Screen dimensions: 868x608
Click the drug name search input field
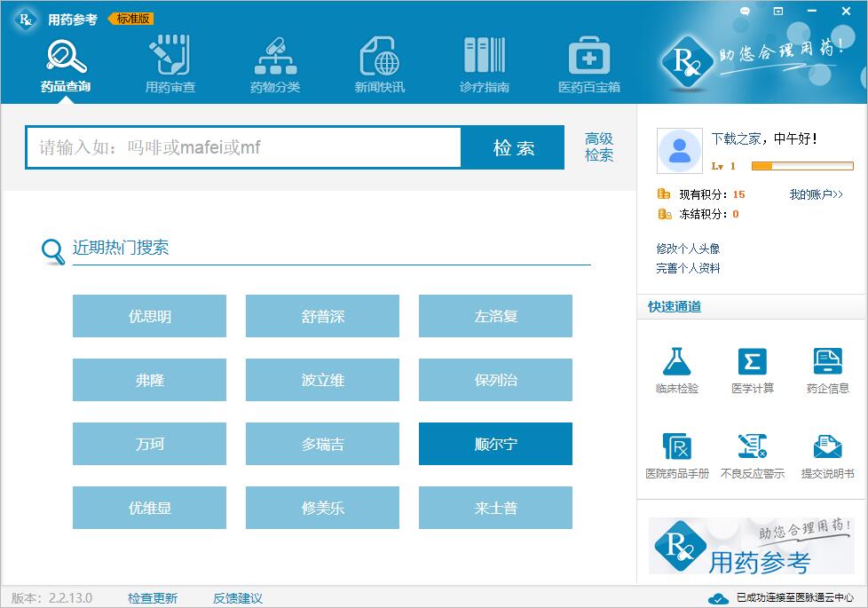(x=243, y=147)
